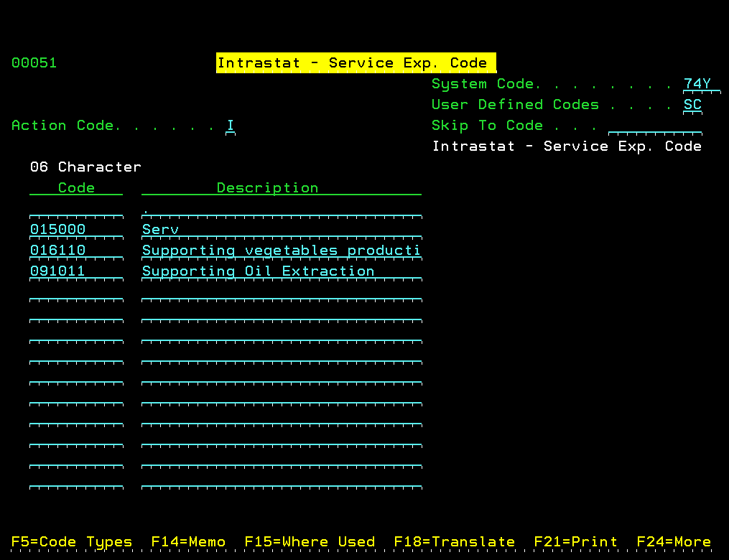Screen dimensions: 729x560
Task: Click description Supporting vegetables producti
Action: click(282, 251)
